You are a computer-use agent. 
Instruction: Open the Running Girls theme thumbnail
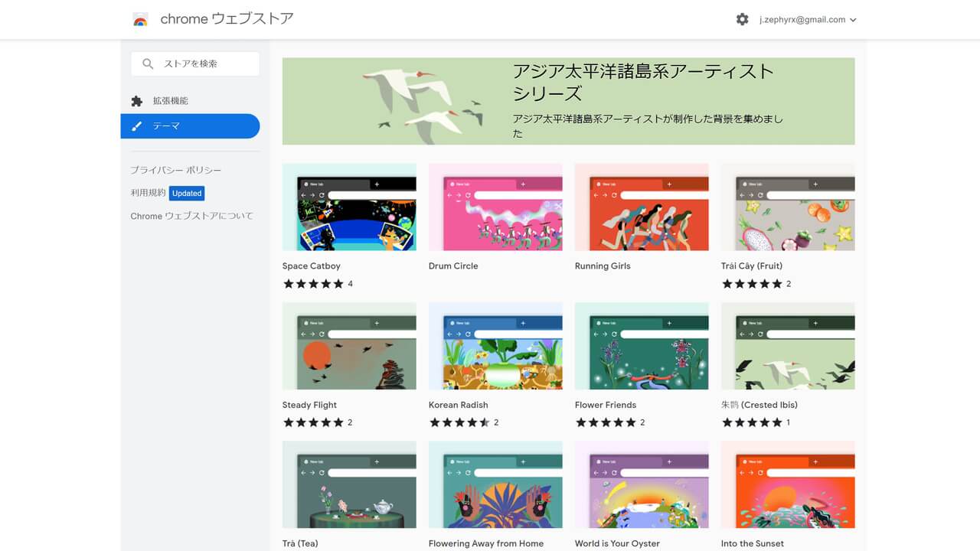[642, 207]
